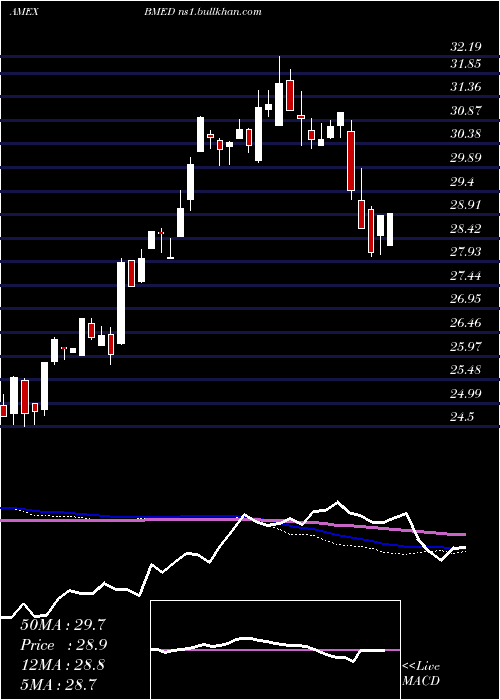The image size is (500, 700).
Task: Click the 29.4 price axis label
Action: (x=462, y=182)
